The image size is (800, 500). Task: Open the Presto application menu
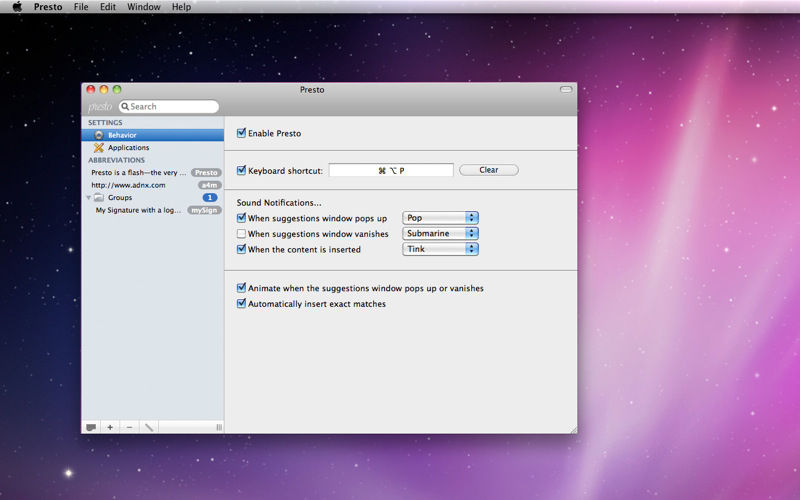point(48,7)
